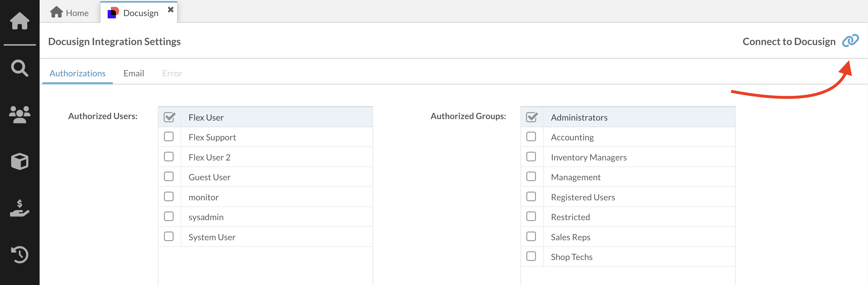Image resolution: width=868 pixels, height=285 pixels.
Task: Click the 'System User' name
Action: click(x=212, y=237)
